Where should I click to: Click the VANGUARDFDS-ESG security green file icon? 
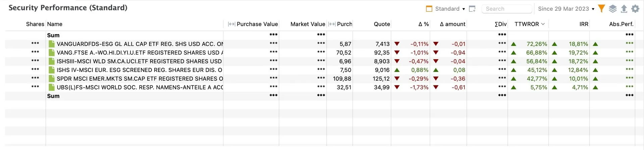52,44
